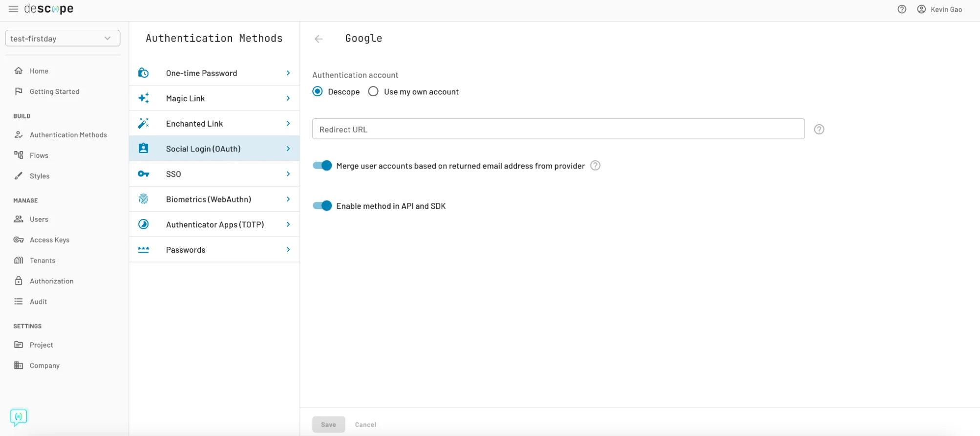Click the SSO key icon

coord(143,174)
